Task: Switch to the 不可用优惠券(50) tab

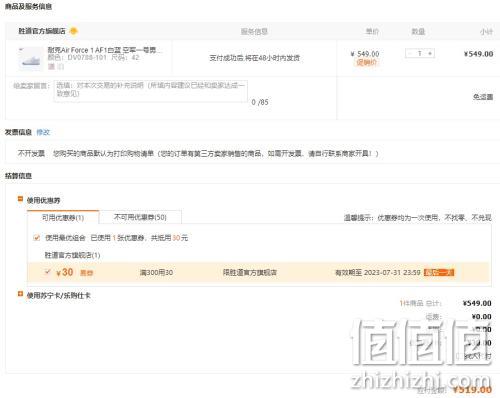Action: click(x=140, y=217)
